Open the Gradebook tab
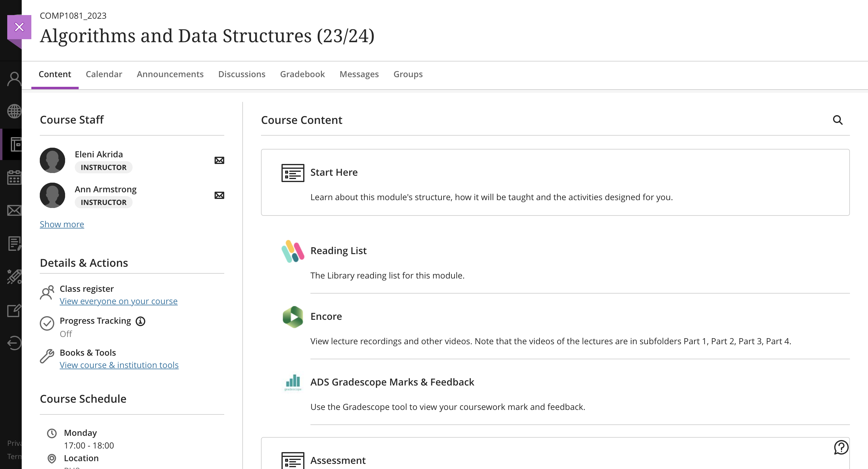868x469 pixels. pos(302,74)
